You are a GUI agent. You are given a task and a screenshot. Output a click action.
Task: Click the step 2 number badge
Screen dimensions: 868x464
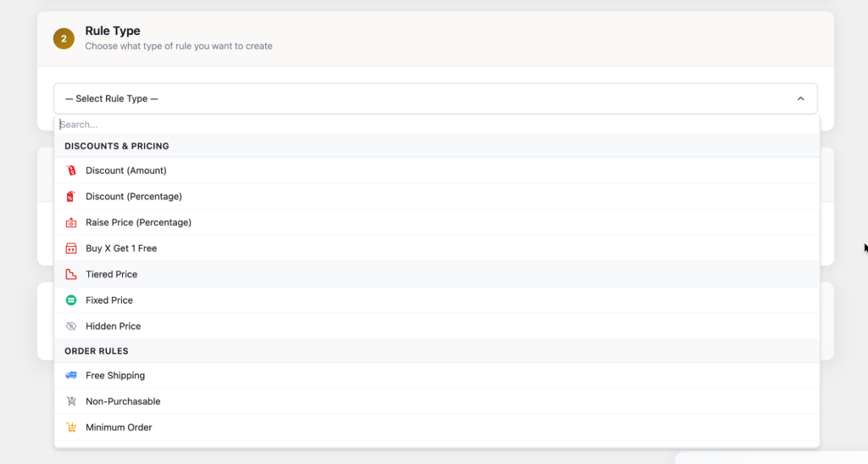(64, 39)
